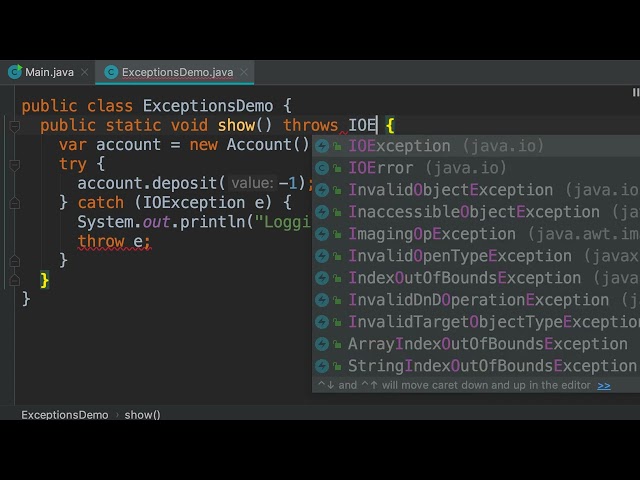Click the Main.java file class icon

click(x=15, y=72)
